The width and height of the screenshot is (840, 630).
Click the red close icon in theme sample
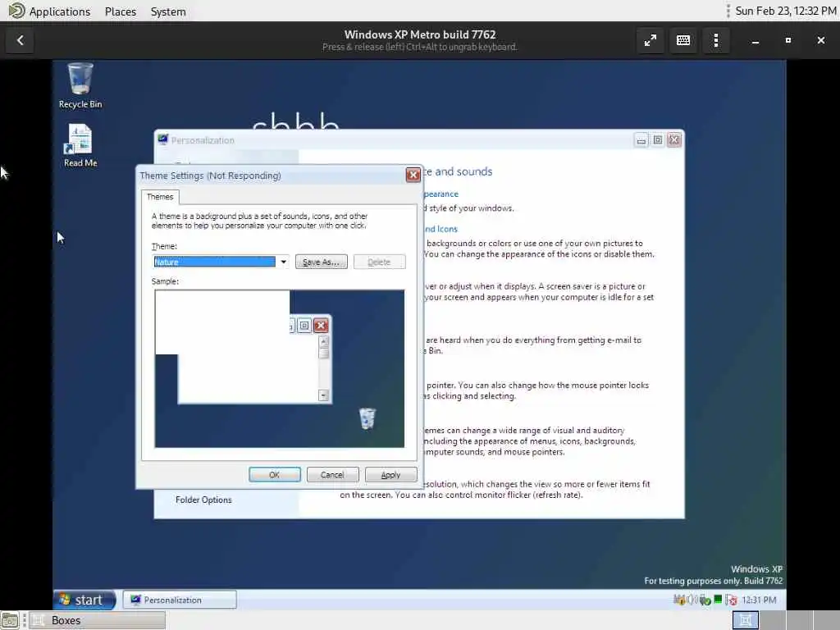(x=321, y=326)
